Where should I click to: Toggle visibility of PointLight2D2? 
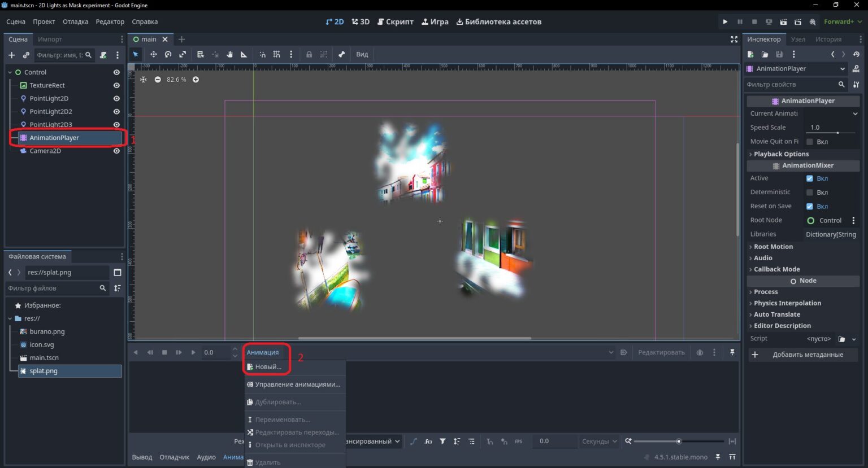116,112
